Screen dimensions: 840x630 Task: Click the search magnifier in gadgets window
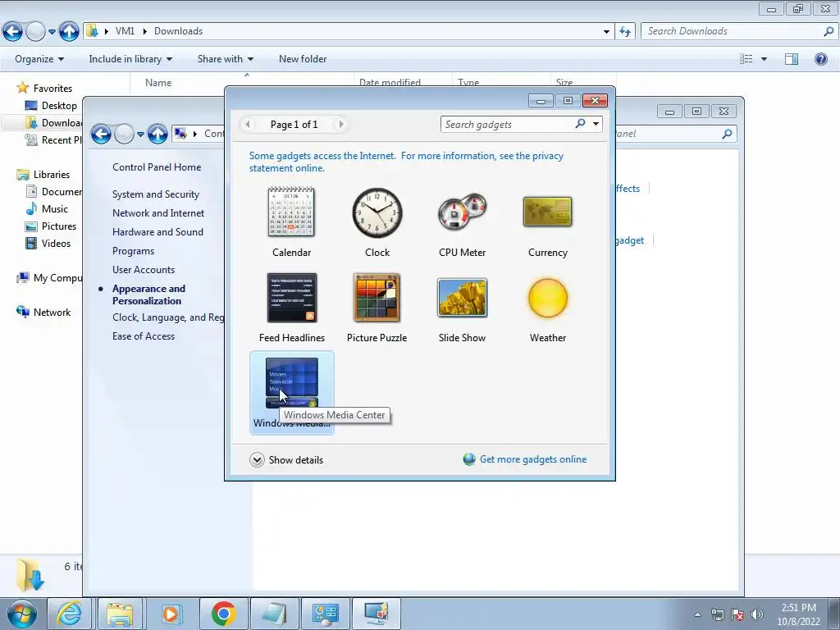tap(580, 124)
